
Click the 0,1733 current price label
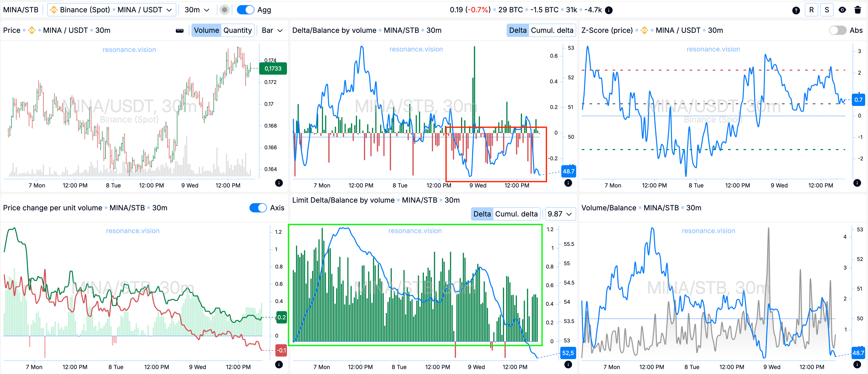point(273,68)
